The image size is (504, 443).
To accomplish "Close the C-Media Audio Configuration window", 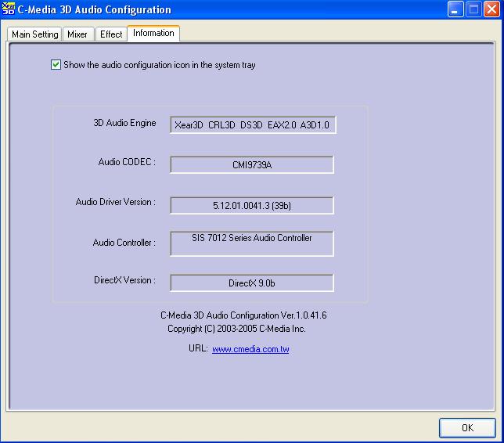I will pyautogui.click(x=491, y=9).
